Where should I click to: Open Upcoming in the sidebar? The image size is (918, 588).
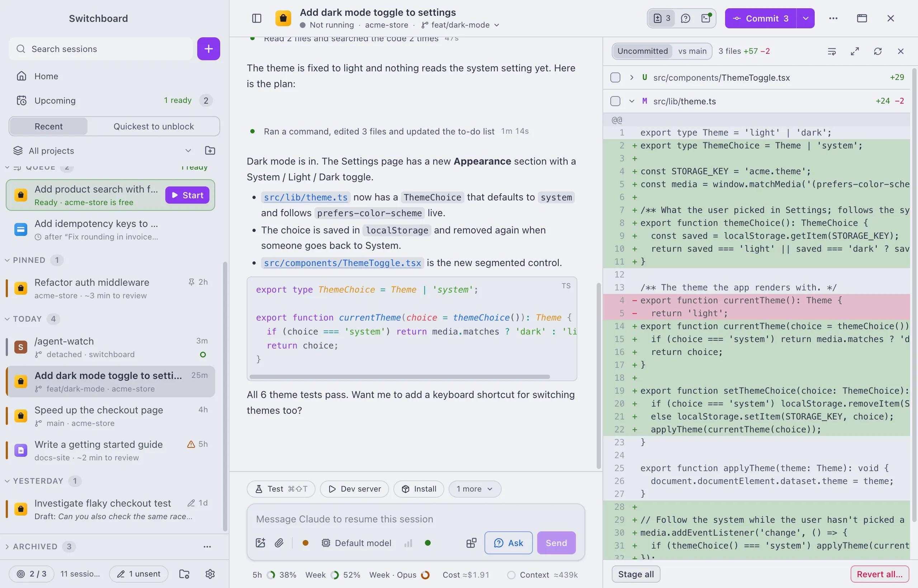114,100
